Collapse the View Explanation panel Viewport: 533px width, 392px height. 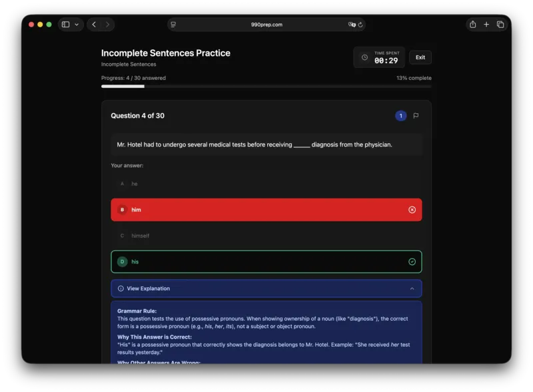point(412,289)
